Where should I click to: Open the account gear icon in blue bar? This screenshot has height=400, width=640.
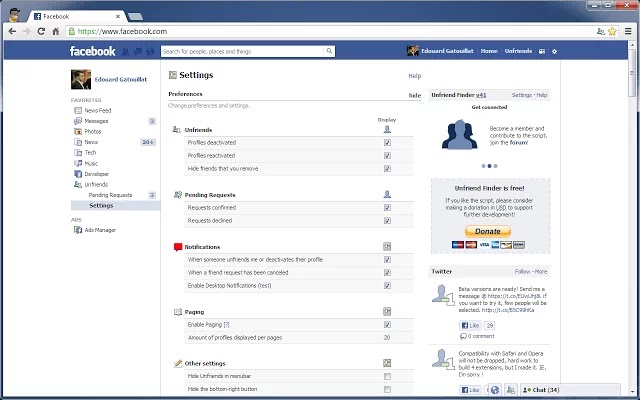(554, 51)
